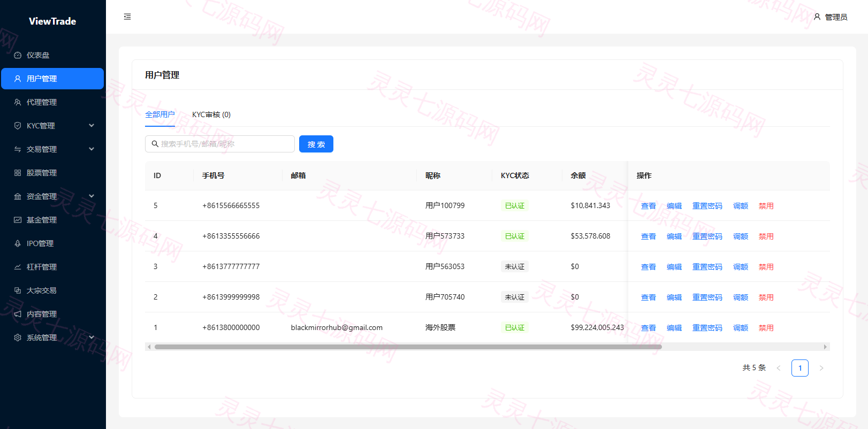Click the email blackmirrorhub@gmail.com cell
The height and width of the screenshot is (429, 868).
(x=337, y=327)
